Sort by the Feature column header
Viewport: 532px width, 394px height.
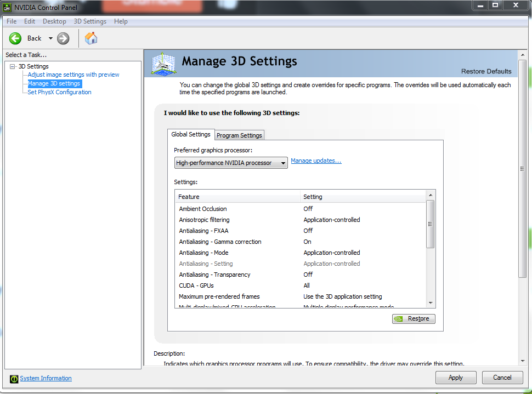point(237,197)
